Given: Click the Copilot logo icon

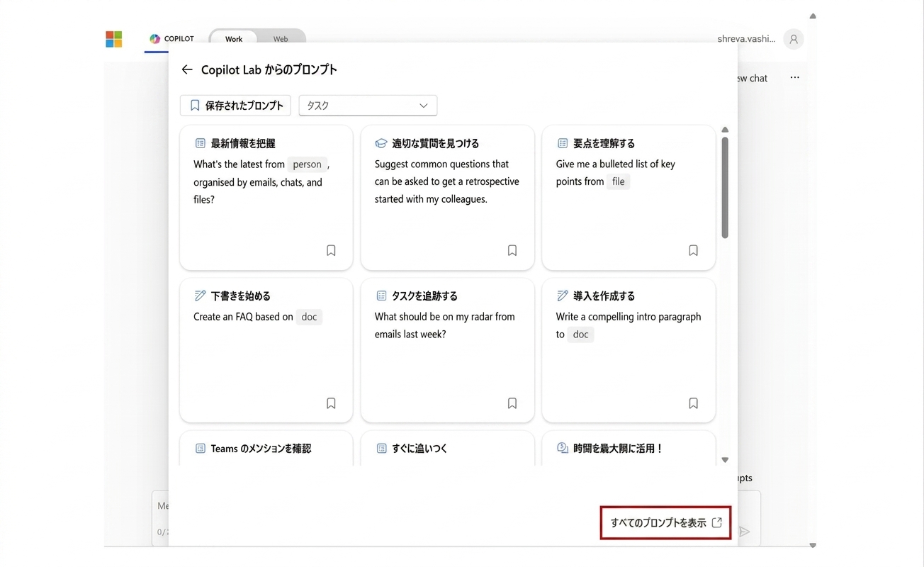Looking at the screenshot, I should (154, 39).
